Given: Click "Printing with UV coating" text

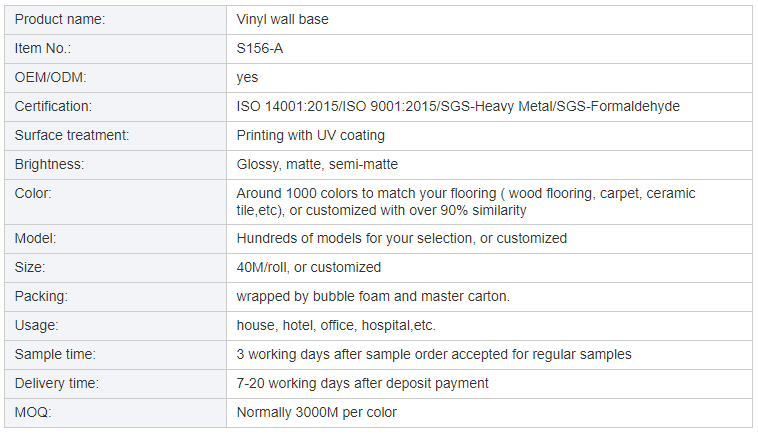Looking at the screenshot, I should (310, 135).
